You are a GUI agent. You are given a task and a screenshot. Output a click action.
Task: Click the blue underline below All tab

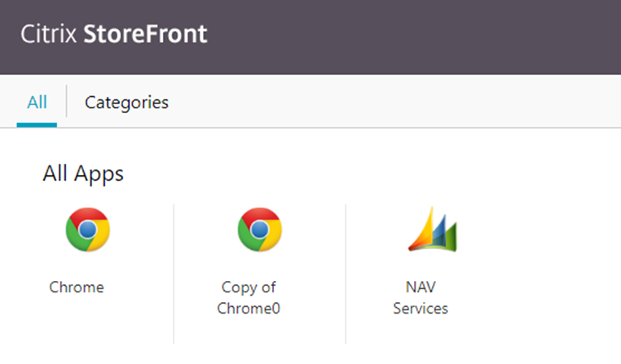[37, 125]
